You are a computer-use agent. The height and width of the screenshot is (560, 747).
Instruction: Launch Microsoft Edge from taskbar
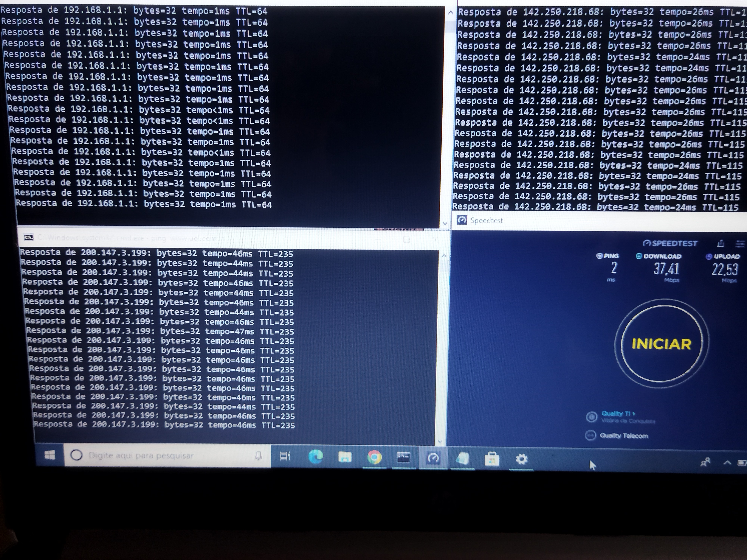[316, 457]
